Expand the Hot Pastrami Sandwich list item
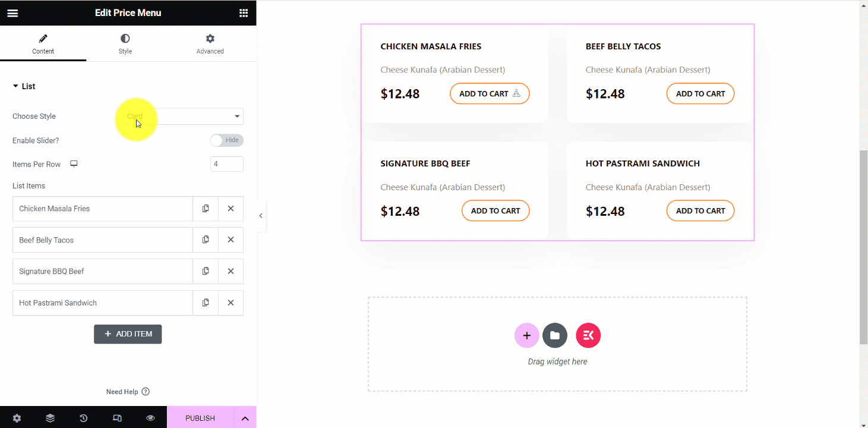 (x=103, y=303)
